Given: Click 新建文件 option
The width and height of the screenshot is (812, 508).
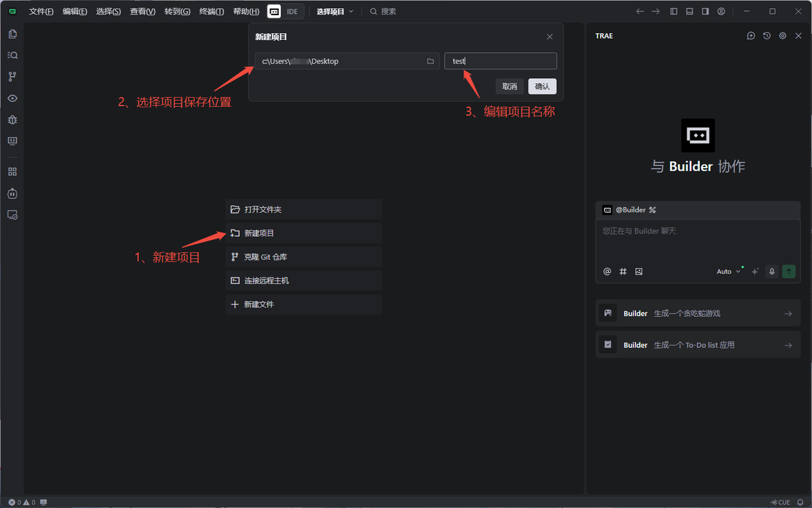Looking at the screenshot, I should (304, 304).
